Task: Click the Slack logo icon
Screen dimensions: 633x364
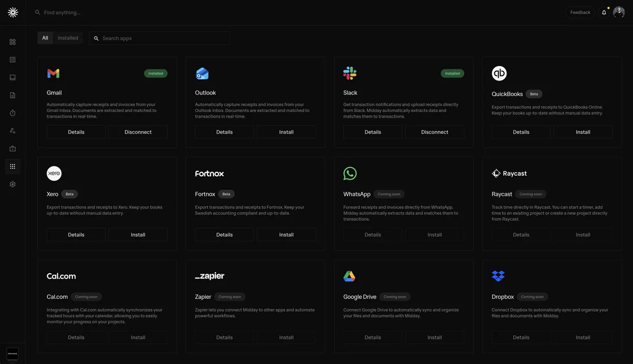Action: pos(350,73)
